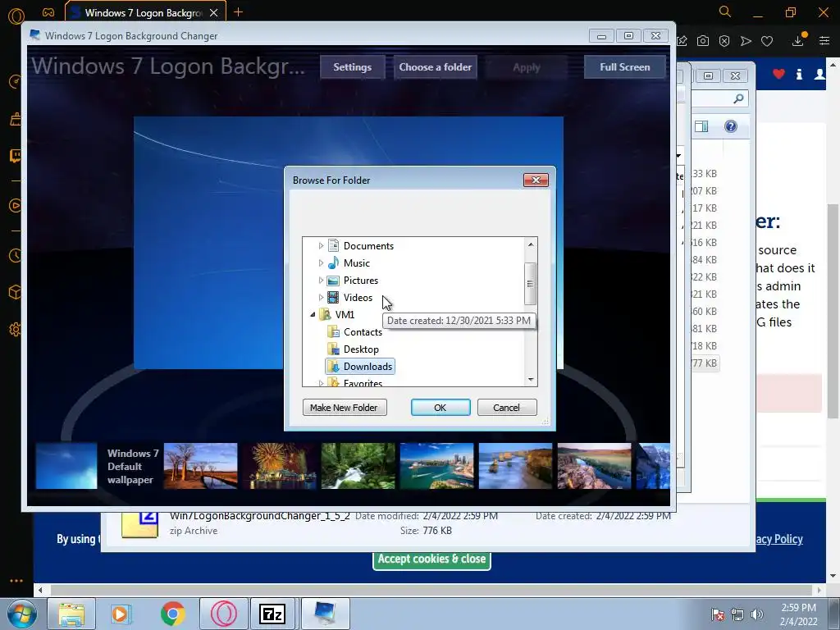Open the sidebar more options dots
The height and width of the screenshot is (630, 840).
click(16, 581)
